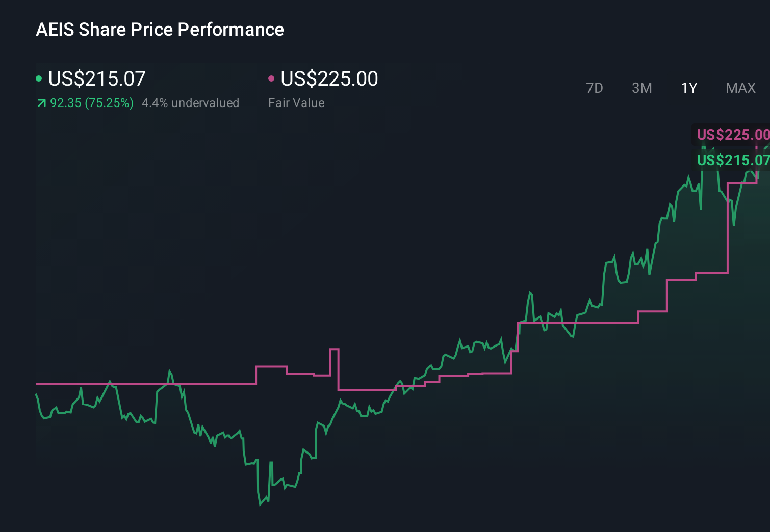Toggle the share price series via its green dot
The height and width of the screenshot is (532, 770).
coord(38,78)
